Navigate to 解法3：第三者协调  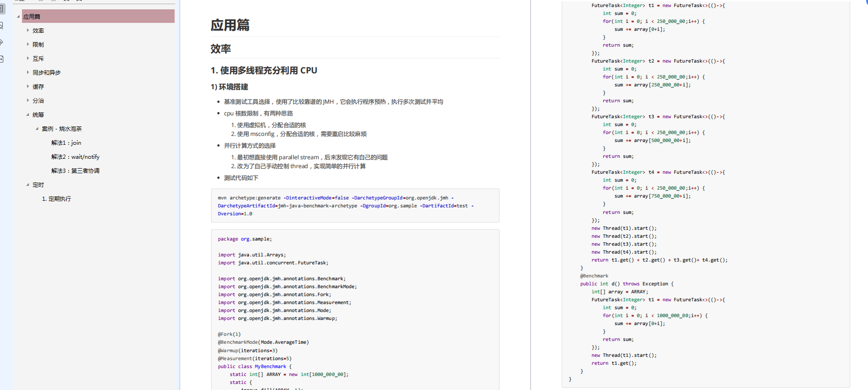pos(75,170)
